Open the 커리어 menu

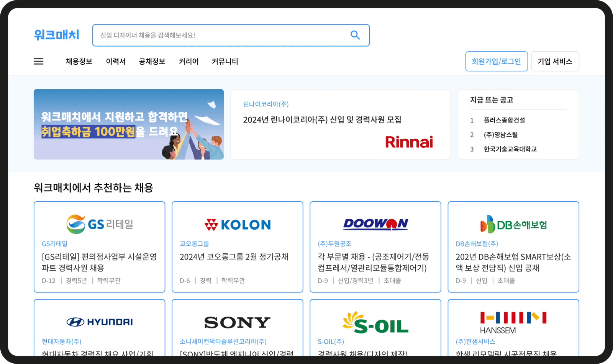188,61
